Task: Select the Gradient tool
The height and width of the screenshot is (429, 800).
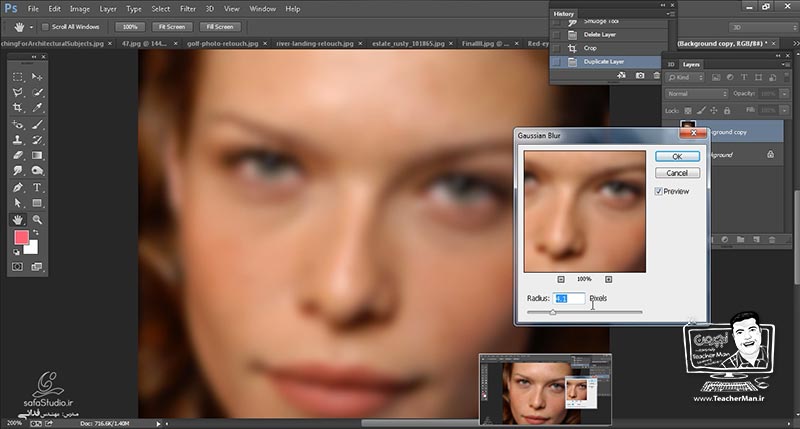Action: point(37,155)
